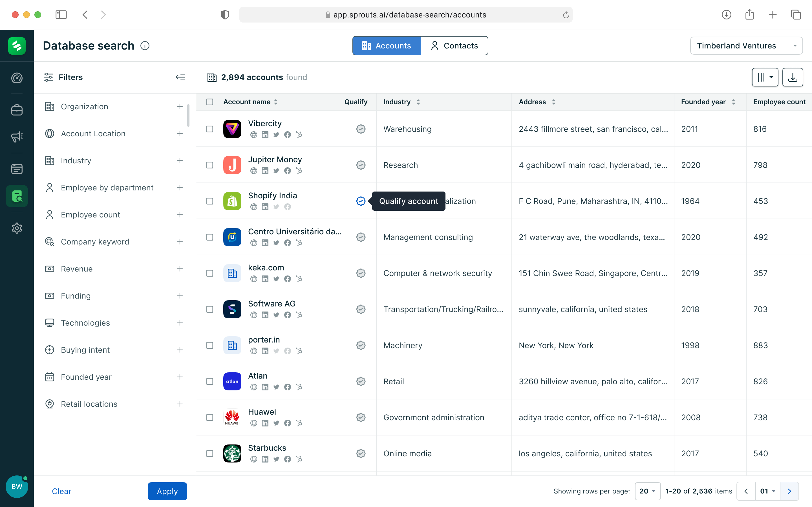
Task: Qualify the Shopify India account
Action: 361,201
